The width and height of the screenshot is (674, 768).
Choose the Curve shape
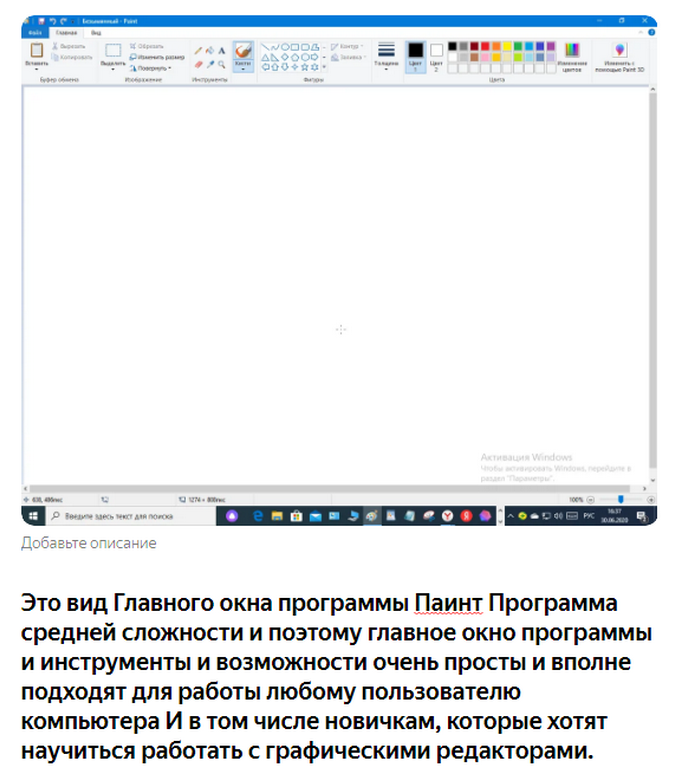click(x=275, y=47)
